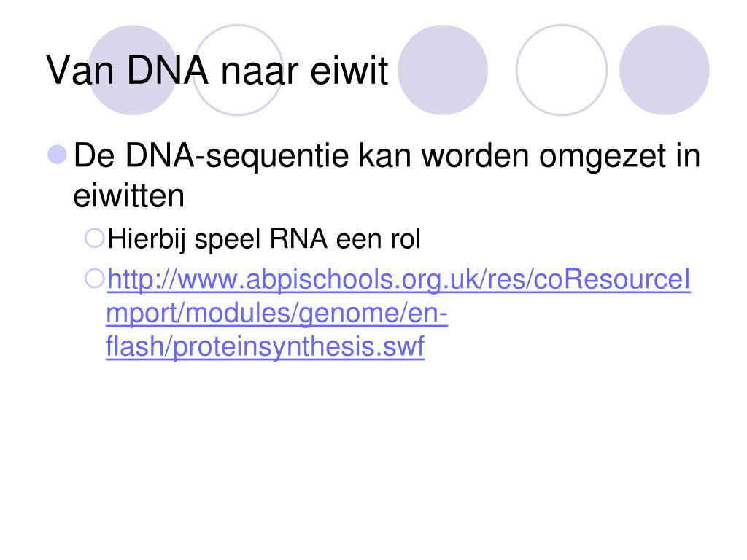Click the hollow bullet before the http link
This screenshot has height=560, width=747.
point(94,279)
